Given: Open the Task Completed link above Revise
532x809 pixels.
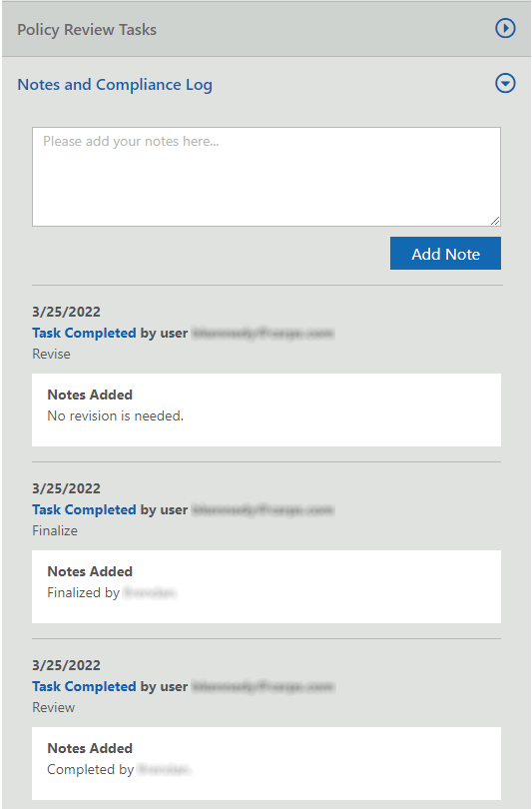Looking at the screenshot, I should click(84, 333).
